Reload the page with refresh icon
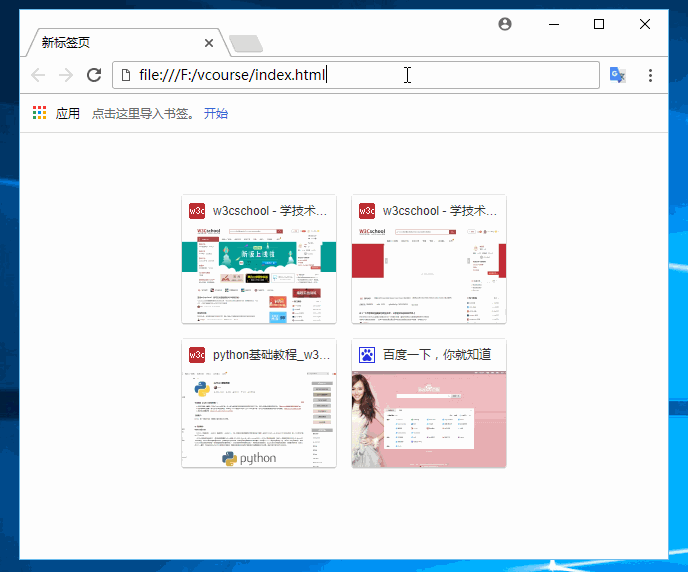Image resolution: width=688 pixels, height=572 pixels. point(94,75)
